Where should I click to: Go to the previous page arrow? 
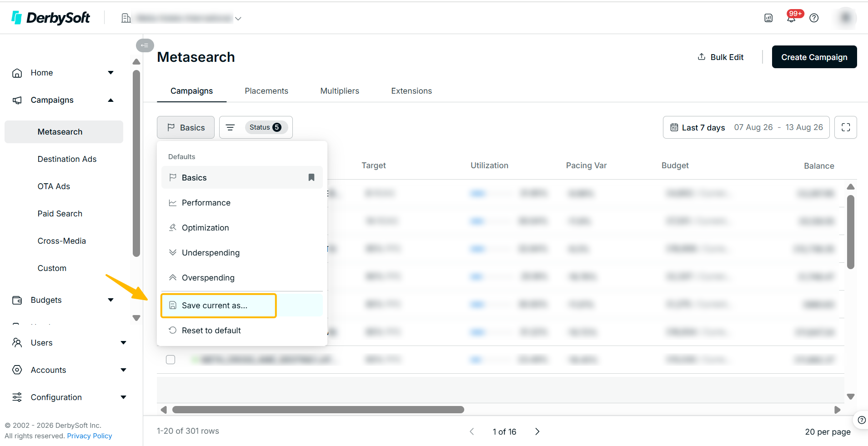tap(472, 431)
